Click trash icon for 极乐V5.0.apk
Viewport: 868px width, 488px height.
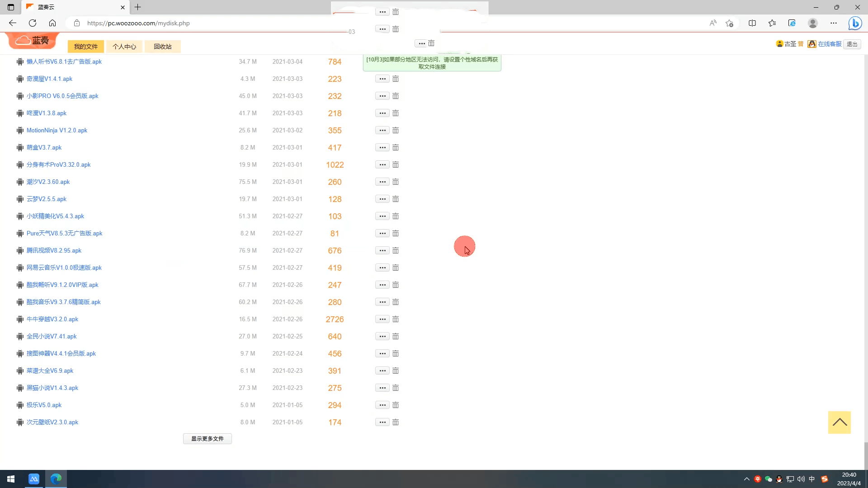(396, 405)
